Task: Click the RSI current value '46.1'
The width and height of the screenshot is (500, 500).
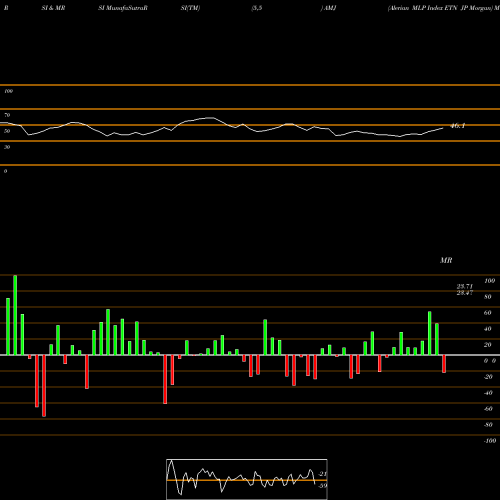Action: coord(458,126)
